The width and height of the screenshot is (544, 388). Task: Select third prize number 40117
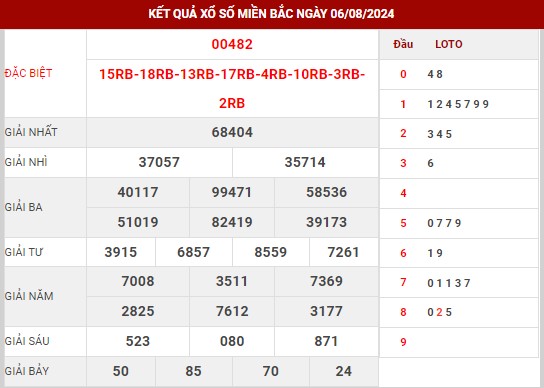(x=138, y=192)
